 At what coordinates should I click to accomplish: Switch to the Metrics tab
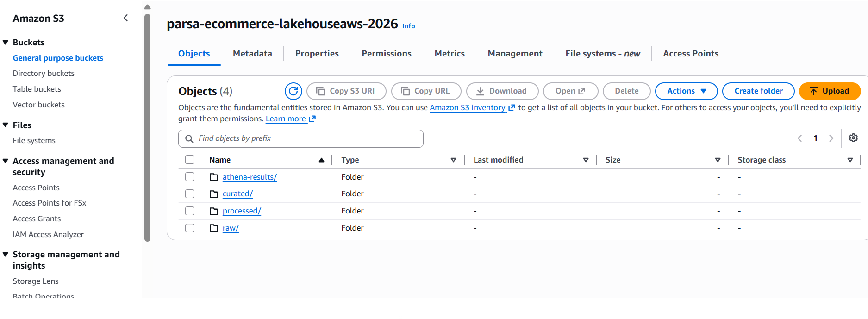coord(450,54)
